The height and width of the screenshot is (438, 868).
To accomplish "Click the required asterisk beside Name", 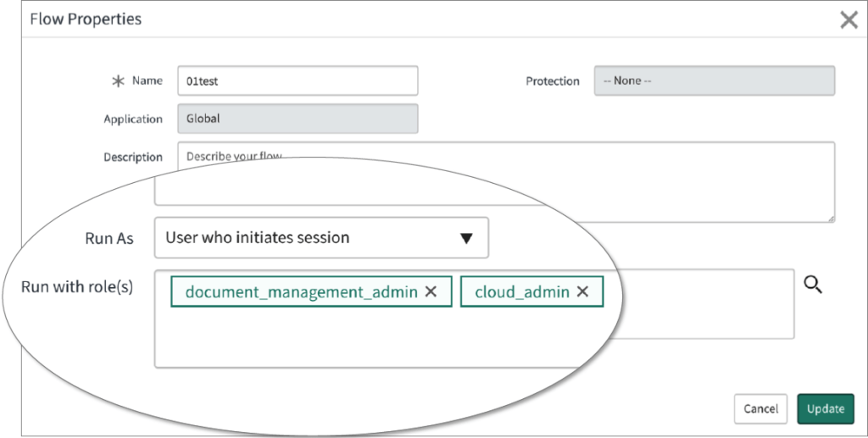I will 118,81.
